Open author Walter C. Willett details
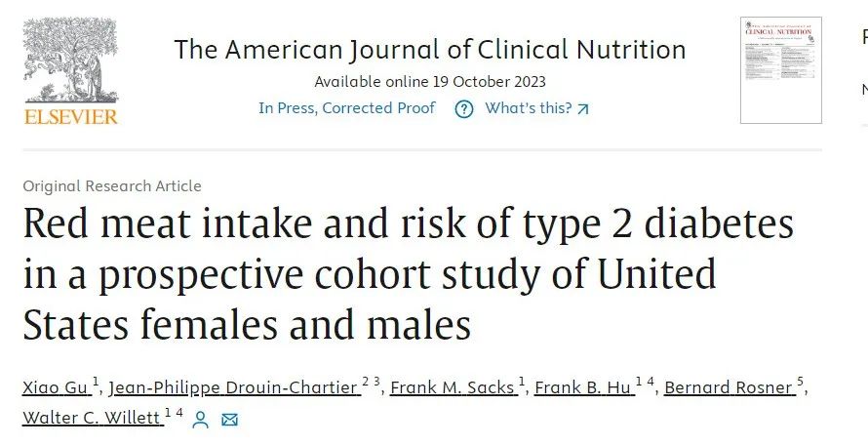 coord(92,417)
